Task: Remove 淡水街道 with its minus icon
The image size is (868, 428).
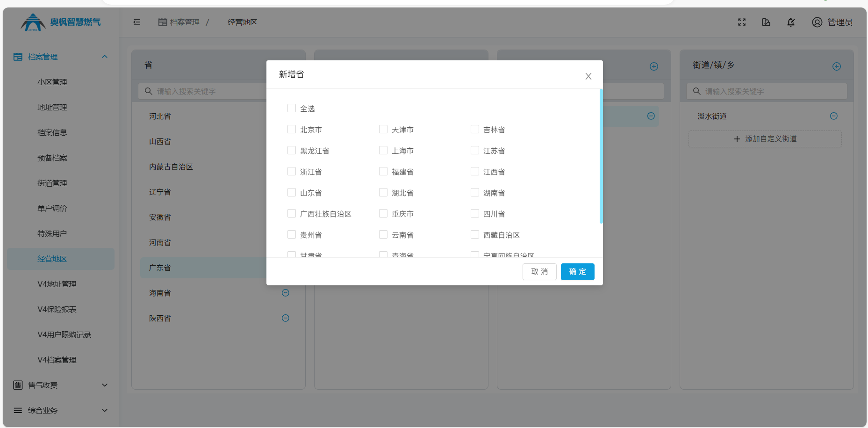Action: 834,116
